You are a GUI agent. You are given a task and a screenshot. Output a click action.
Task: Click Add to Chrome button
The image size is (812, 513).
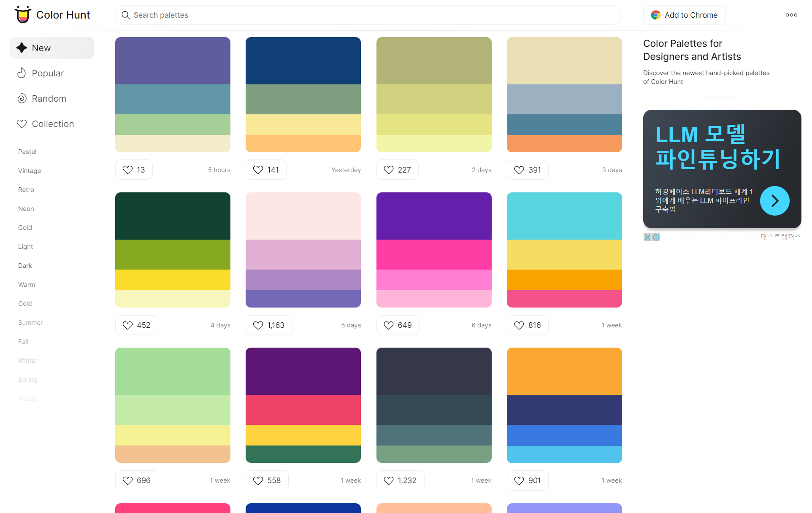[x=684, y=15]
